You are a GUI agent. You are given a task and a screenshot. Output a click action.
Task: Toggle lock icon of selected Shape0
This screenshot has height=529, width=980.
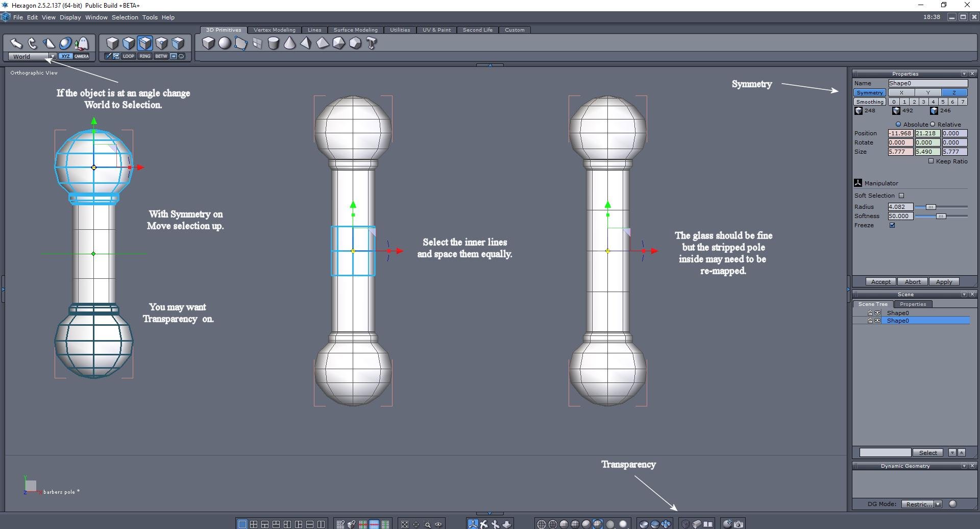pyautogui.click(x=870, y=321)
